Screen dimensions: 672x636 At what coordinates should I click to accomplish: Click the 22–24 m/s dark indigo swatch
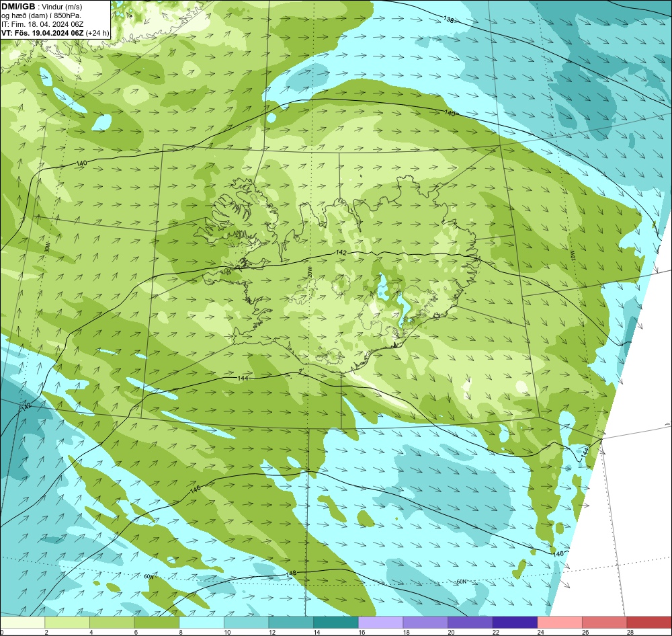(x=515, y=622)
